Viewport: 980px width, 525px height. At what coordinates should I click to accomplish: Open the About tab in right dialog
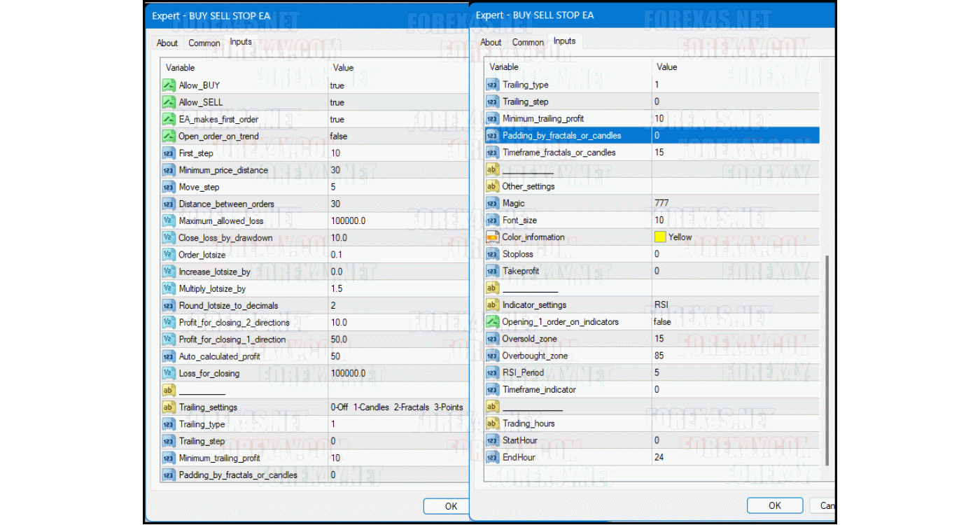click(491, 42)
